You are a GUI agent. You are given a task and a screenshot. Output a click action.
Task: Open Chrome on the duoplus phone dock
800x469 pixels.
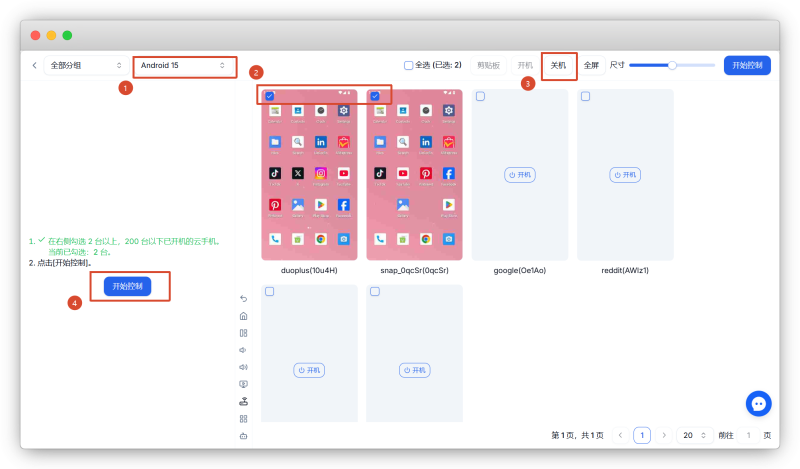point(320,239)
